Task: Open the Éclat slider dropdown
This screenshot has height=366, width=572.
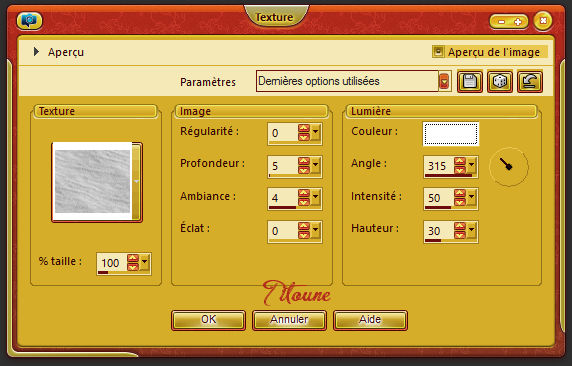Action: (316, 230)
